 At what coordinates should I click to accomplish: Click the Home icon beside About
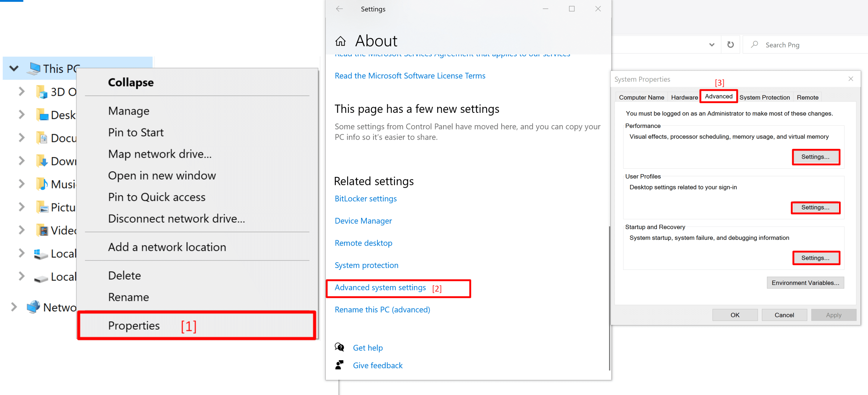(340, 41)
